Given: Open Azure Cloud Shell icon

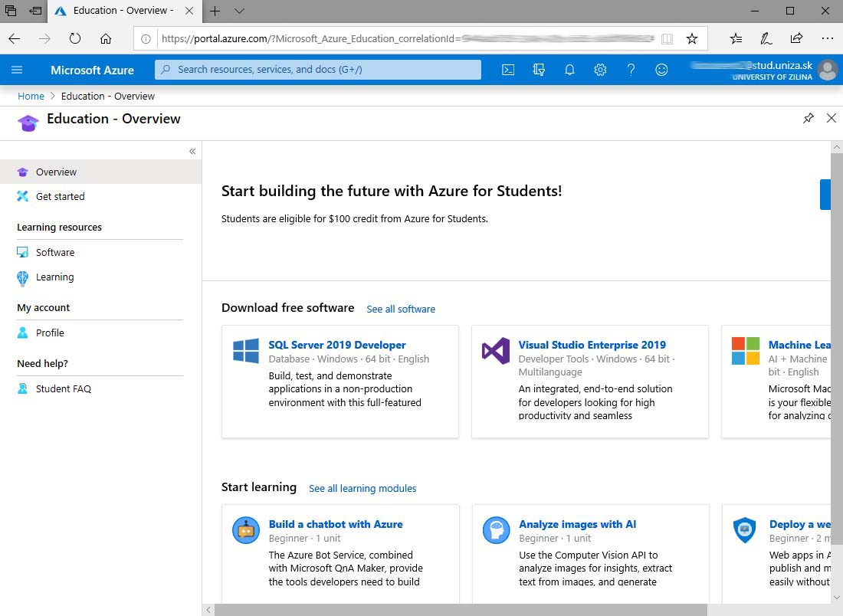Looking at the screenshot, I should pos(508,70).
